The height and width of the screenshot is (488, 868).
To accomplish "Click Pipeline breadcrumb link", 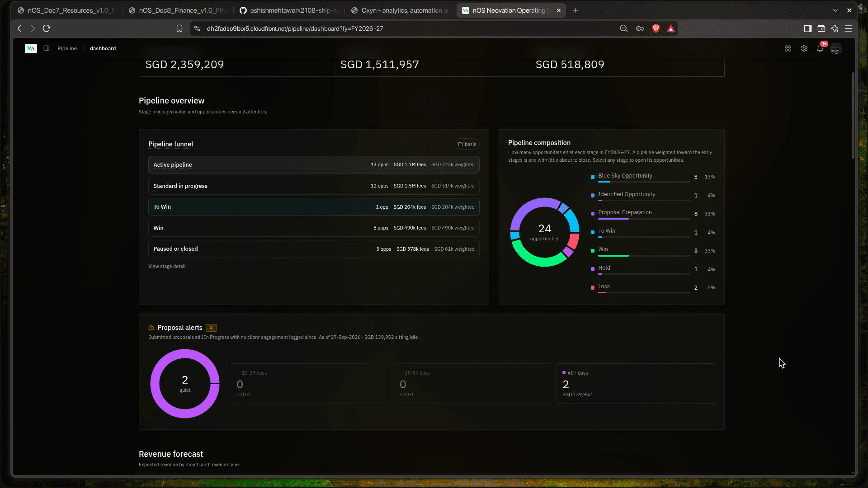I will point(67,48).
